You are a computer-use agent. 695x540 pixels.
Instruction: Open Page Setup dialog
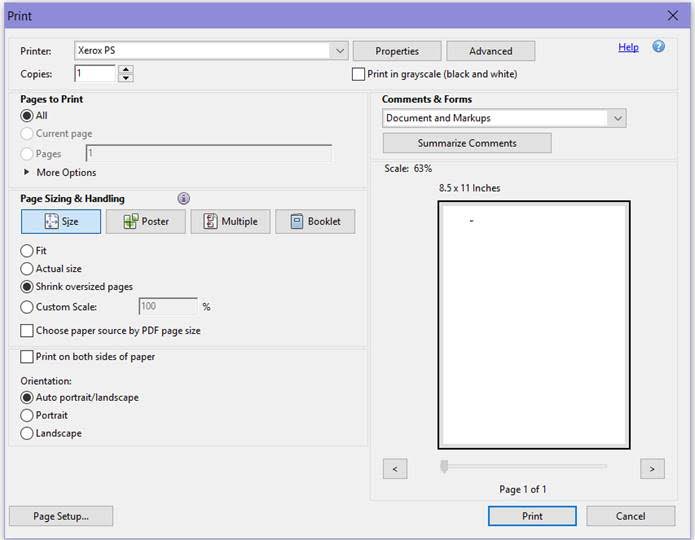click(x=61, y=516)
